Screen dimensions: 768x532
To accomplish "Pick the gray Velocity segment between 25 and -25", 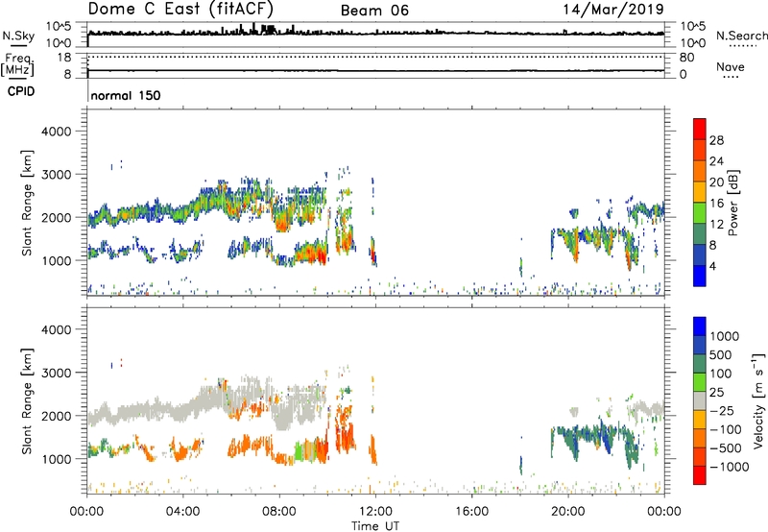I will [700, 400].
